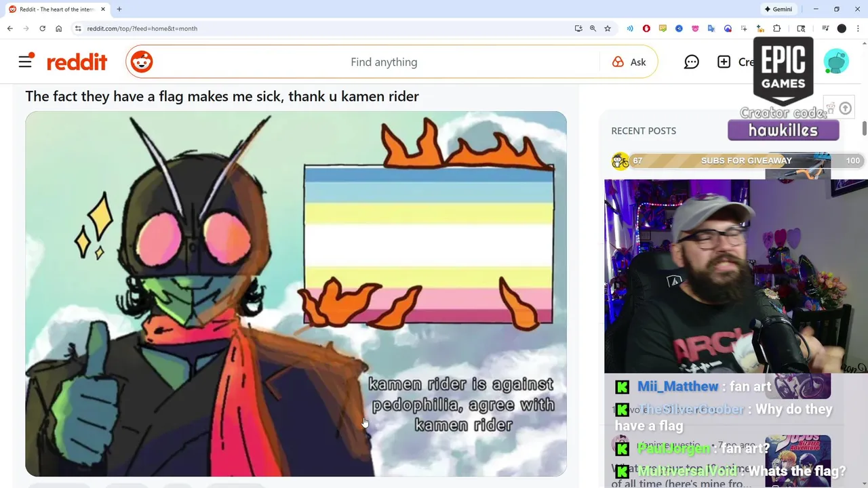
Task: Bookmark this page with the star icon
Action: pos(608,28)
